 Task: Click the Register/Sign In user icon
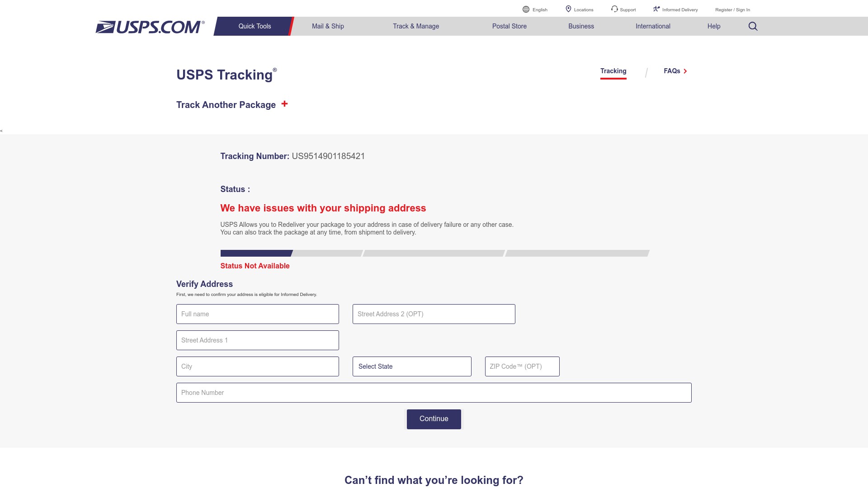pos(732,9)
